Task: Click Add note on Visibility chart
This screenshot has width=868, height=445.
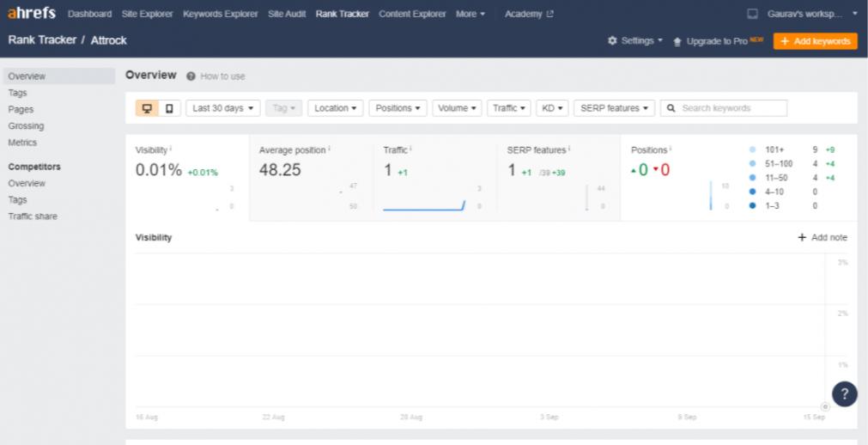Action: [822, 237]
